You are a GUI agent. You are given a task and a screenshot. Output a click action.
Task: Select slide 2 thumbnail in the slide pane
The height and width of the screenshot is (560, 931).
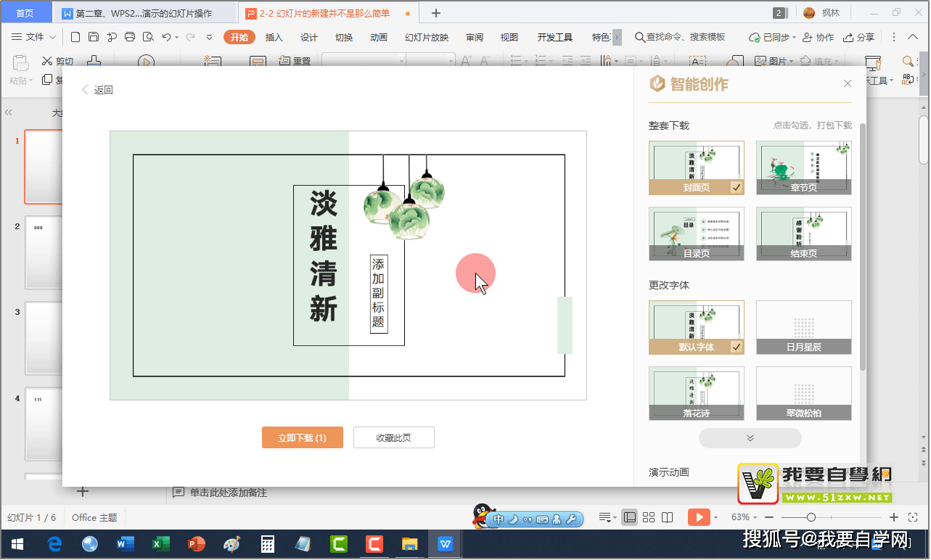(x=45, y=252)
